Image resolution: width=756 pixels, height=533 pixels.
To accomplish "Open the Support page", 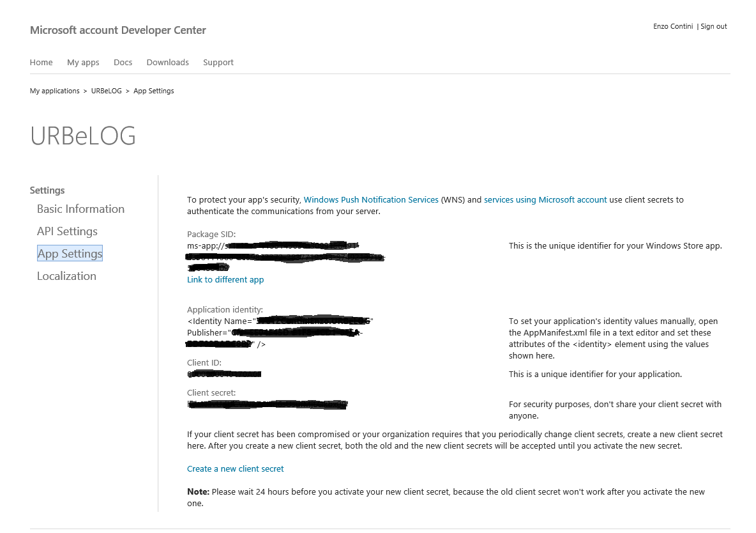I will click(218, 62).
